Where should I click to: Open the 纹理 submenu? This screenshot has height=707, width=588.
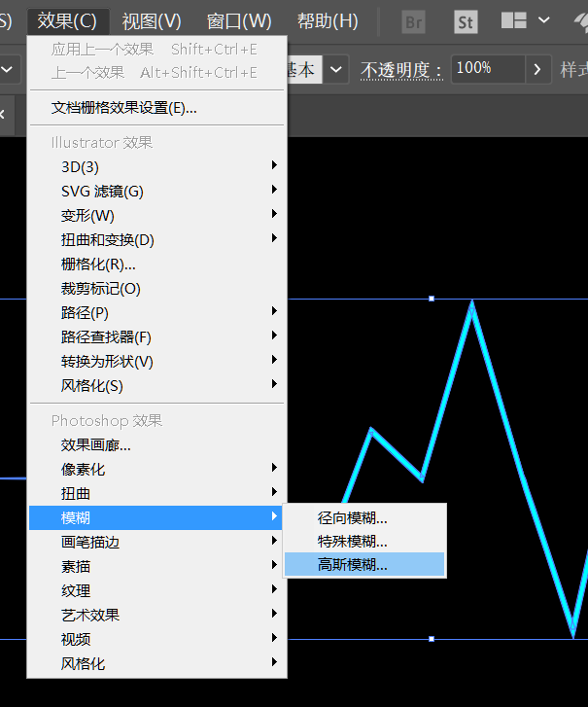click(156, 590)
